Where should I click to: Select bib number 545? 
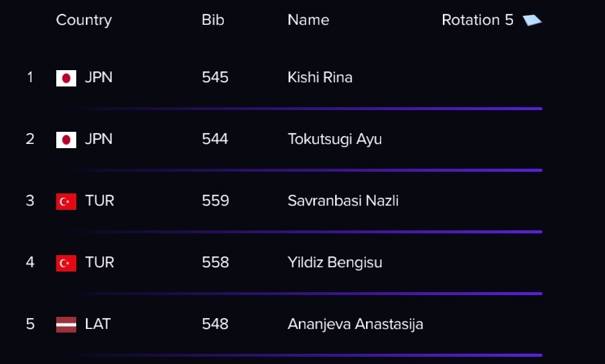(x=215, y=77)
